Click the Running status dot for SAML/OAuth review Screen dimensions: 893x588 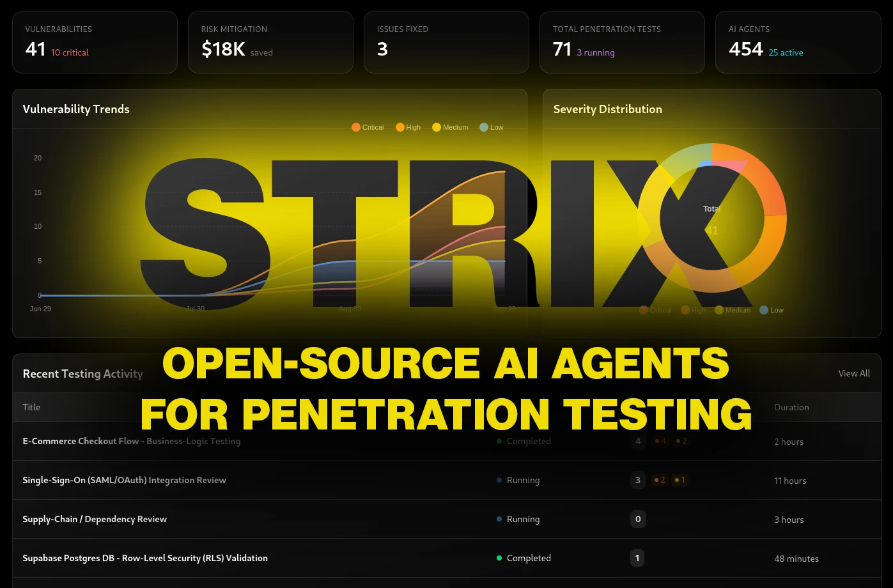(499, 480)
